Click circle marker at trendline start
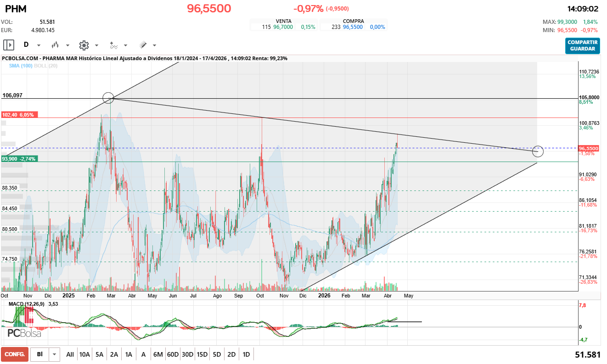Screen dimensions: 607x364 (108, 98)
